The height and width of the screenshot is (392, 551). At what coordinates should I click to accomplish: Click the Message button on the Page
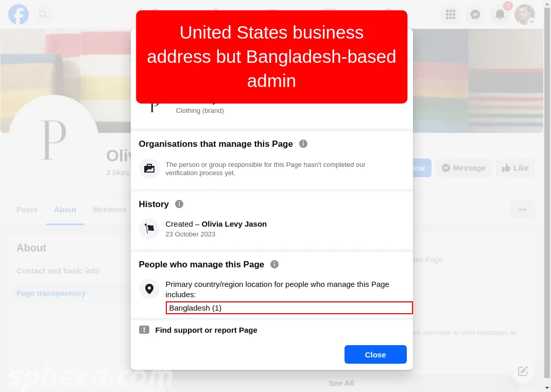click(x=463, y=168)
